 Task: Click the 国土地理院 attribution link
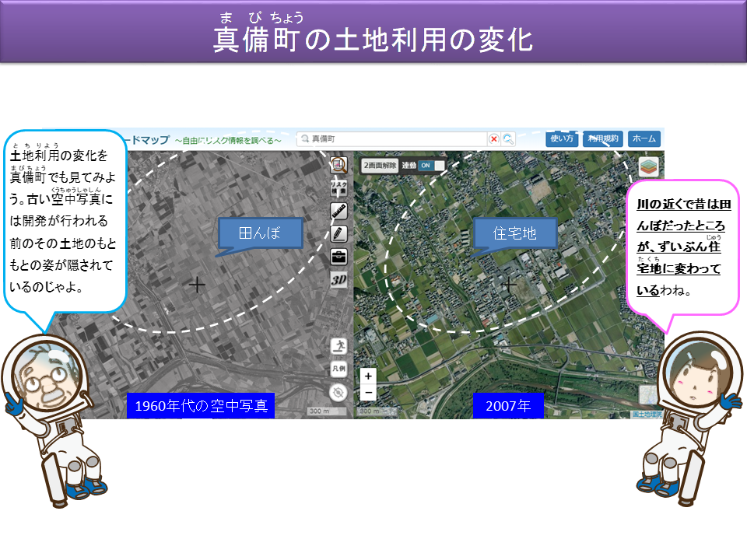(x=647, y=415)
